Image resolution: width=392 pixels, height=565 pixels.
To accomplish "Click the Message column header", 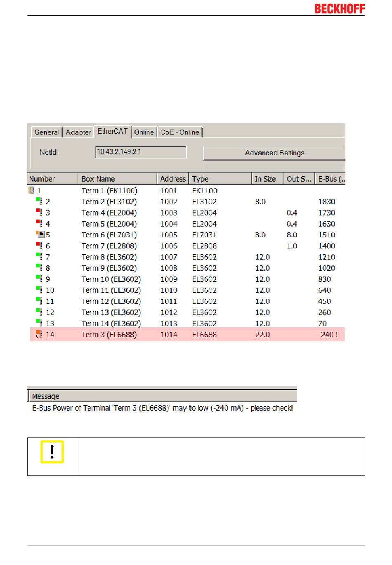I will 162,396.
